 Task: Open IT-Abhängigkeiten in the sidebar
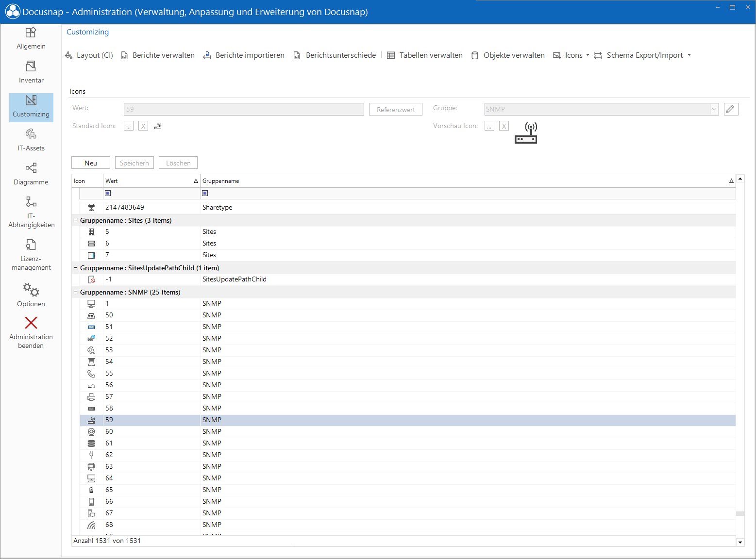31,212
